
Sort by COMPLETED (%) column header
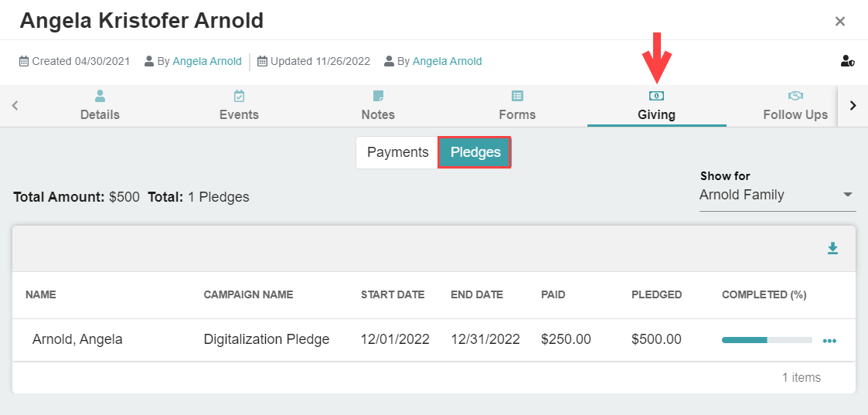pos(764,295)
